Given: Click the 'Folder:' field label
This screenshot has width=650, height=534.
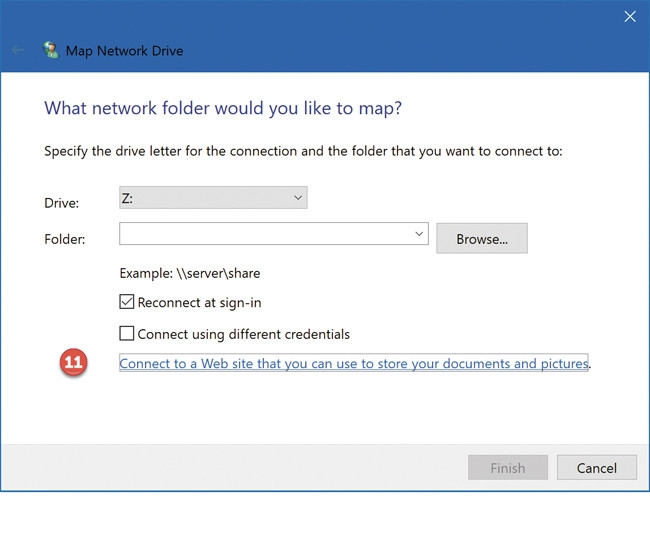Looking at the screenshot, I should click(65, 239).
